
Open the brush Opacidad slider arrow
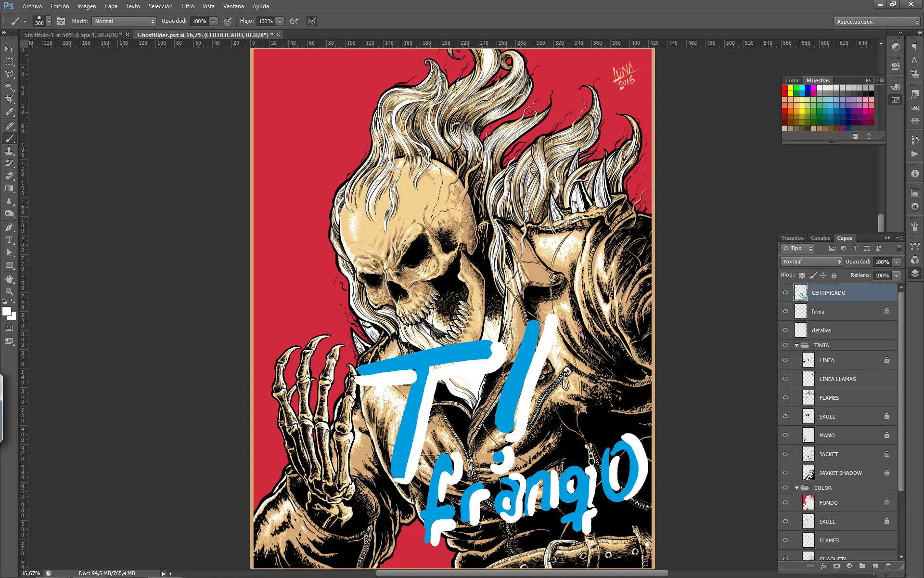pyautogui.click(x=213, y=21)
